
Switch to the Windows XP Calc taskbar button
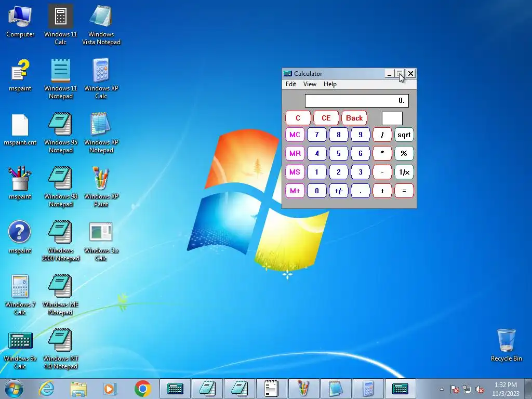[x=368, y=389]
